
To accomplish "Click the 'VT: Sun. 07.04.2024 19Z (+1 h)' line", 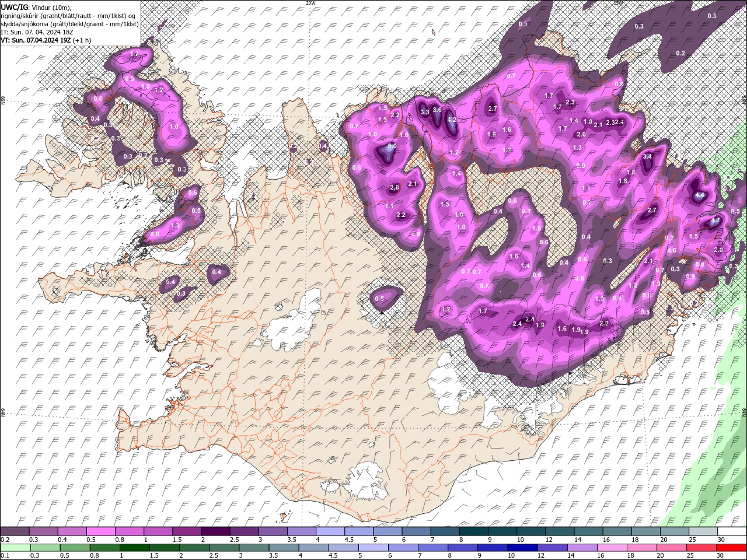I will click(46, 40).
